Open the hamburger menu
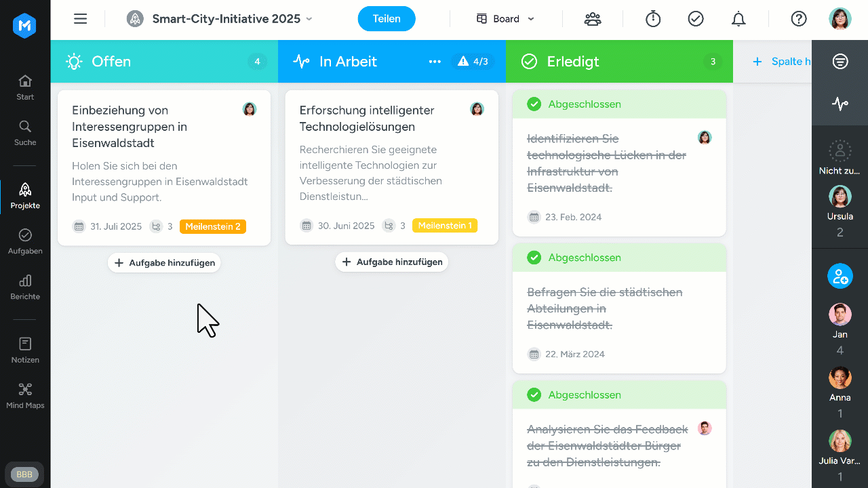Viewport: 868px width, 488px height. 81,19
